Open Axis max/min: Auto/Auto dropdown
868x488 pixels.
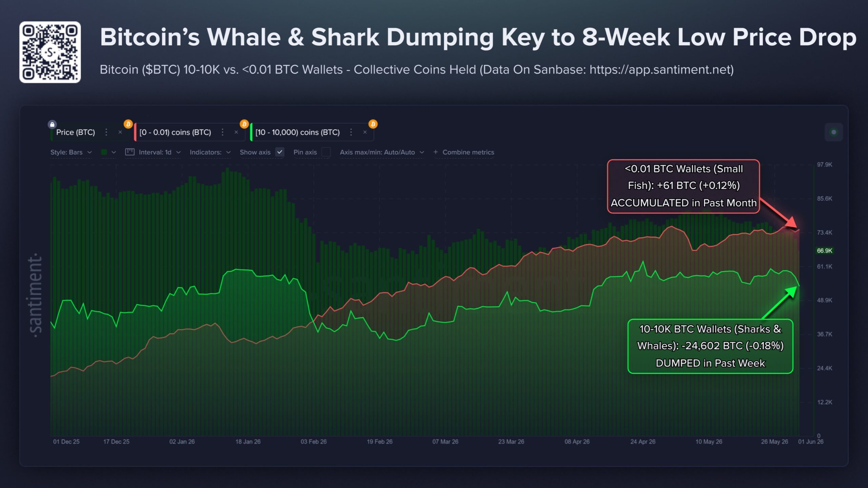pos(382,152)
